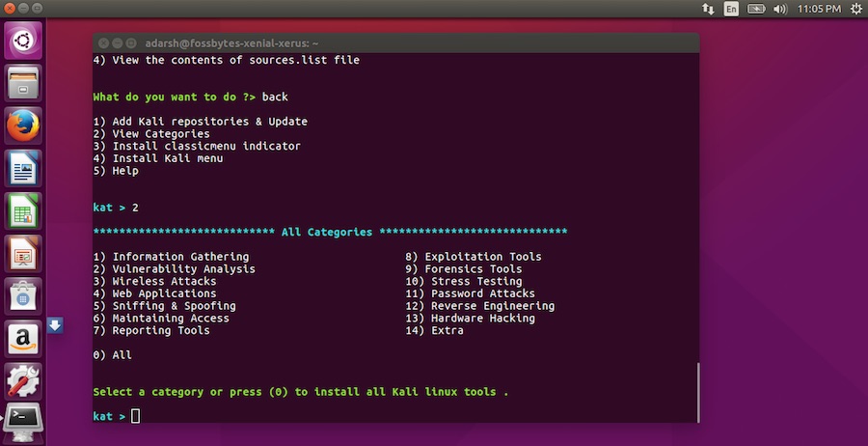Click the blue download arrow icon

point(55,325)
